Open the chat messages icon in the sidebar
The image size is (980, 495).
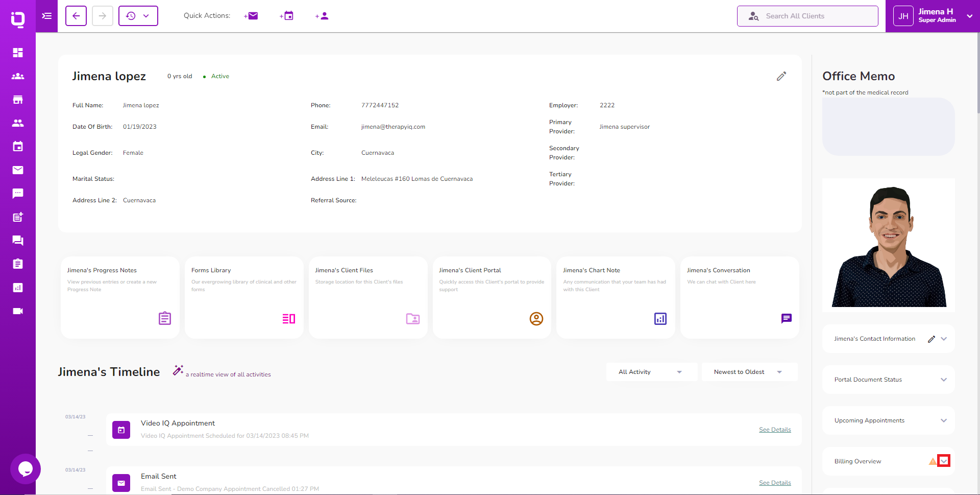click(x=18, y=194)
